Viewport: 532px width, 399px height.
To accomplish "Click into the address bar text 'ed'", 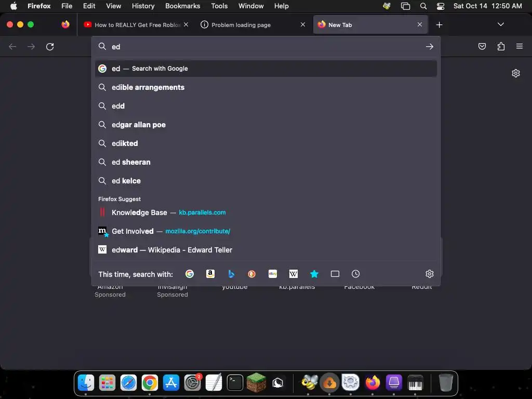I will pyautogui.click(x=116, y=47).
